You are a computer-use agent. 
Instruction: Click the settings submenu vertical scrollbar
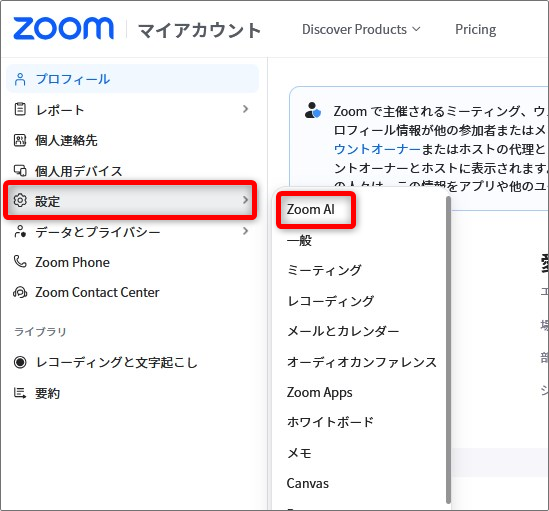448,350
